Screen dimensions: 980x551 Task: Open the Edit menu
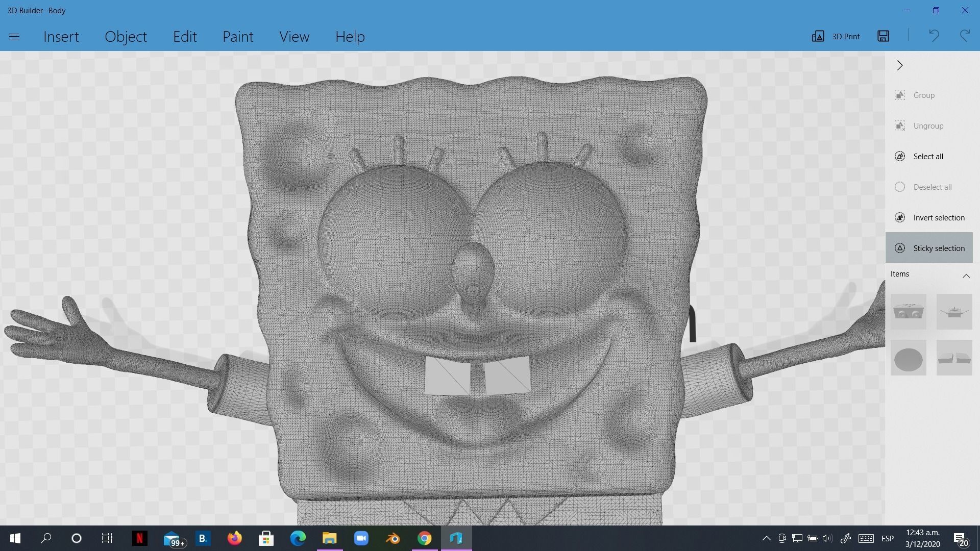[185, 37]
